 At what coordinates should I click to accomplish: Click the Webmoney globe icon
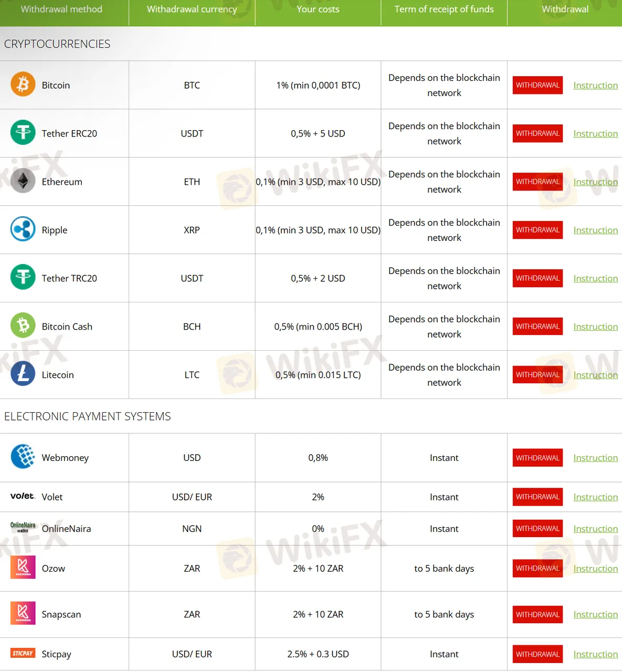click(x=23, y=457)
